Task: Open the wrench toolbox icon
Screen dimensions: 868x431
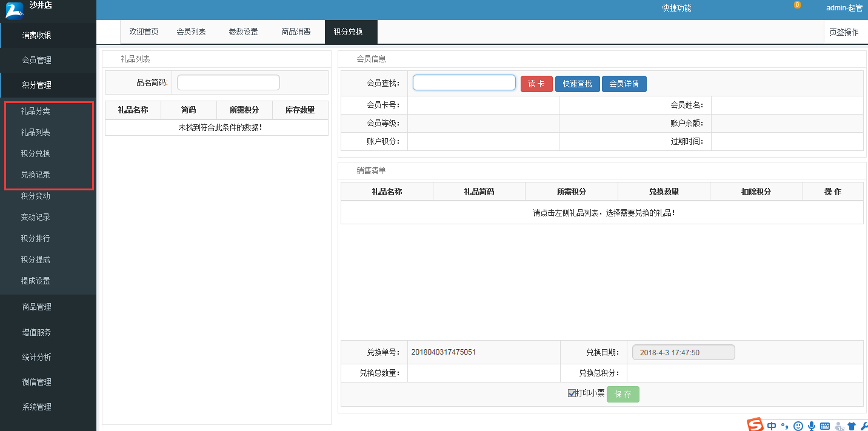Action: pyautogui.click(x=864, y=426)
